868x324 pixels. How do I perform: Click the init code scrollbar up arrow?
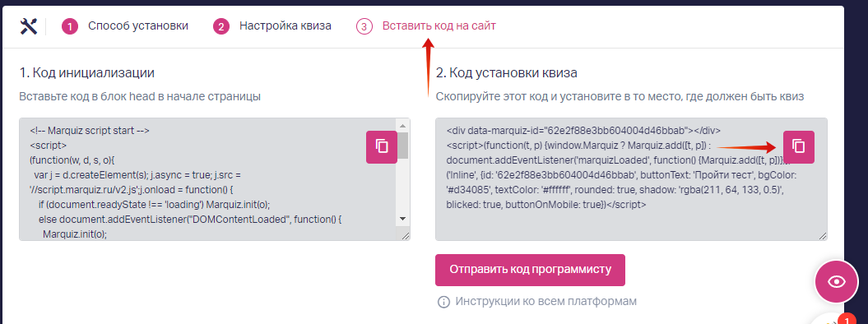coord(403,124)
